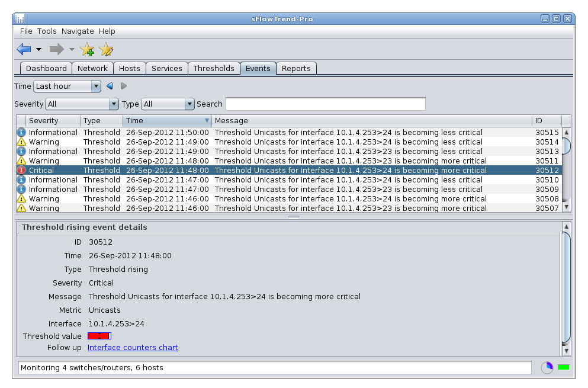The image size is (588, 388).
Task: Click the manage favorites star icon
Action: coord(106,50)
